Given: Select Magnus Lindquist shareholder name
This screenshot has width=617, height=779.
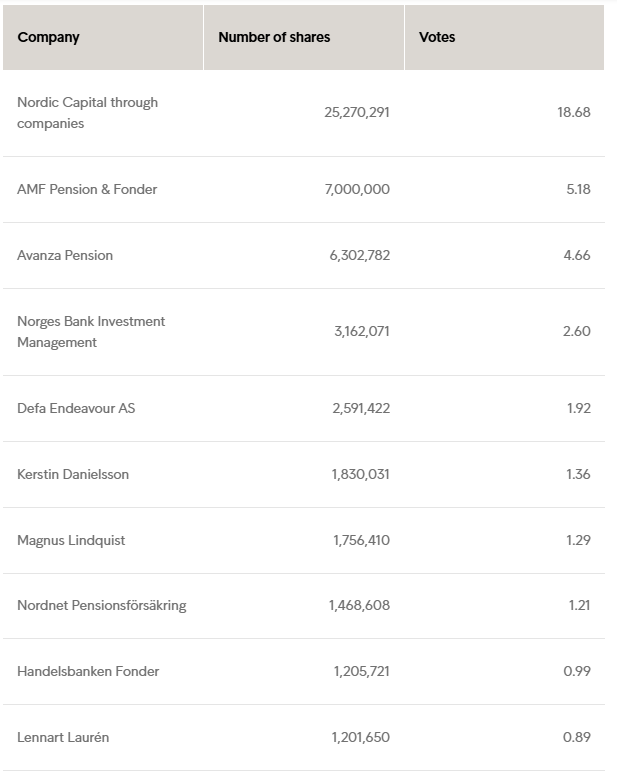Looking at the screenshot, I should click(x=71, y=540).
